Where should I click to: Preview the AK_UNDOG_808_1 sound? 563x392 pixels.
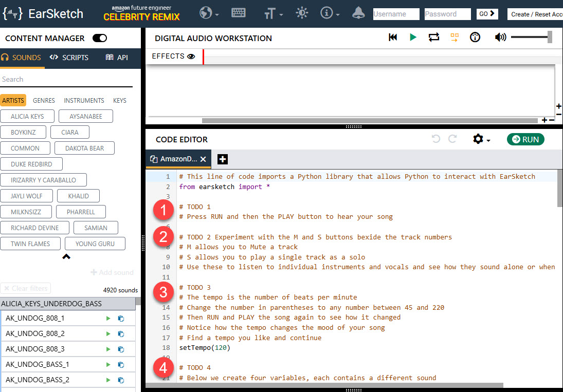tap(108, 319)
